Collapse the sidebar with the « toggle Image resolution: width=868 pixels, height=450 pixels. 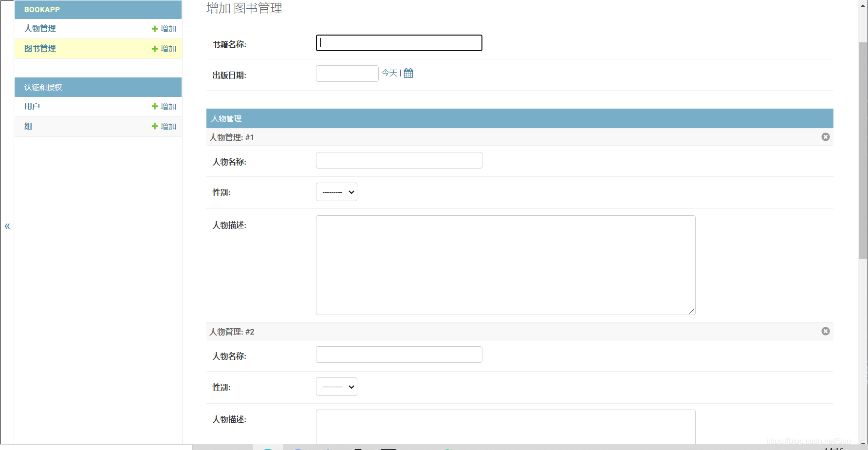(x=7, y=226)
